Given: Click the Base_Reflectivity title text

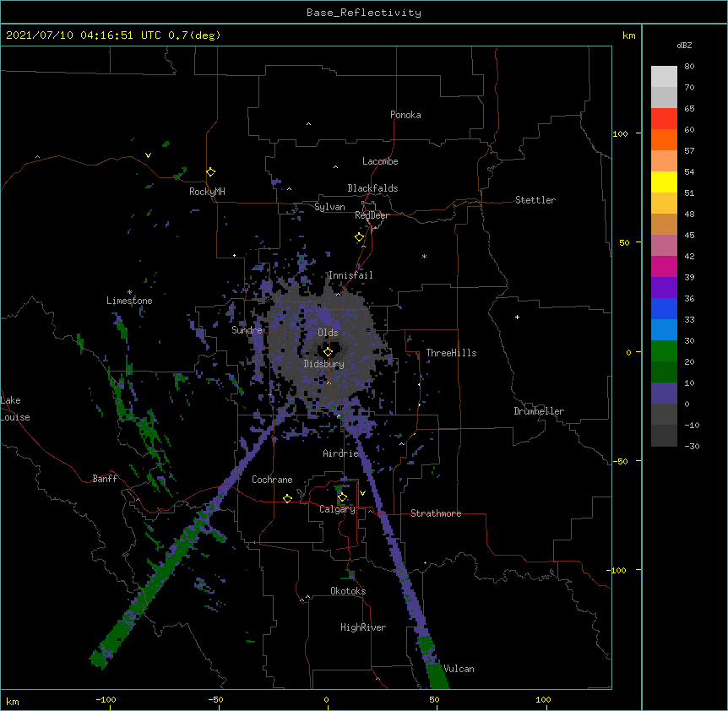Looking at the screenshot, I should [x=364, y=13].
